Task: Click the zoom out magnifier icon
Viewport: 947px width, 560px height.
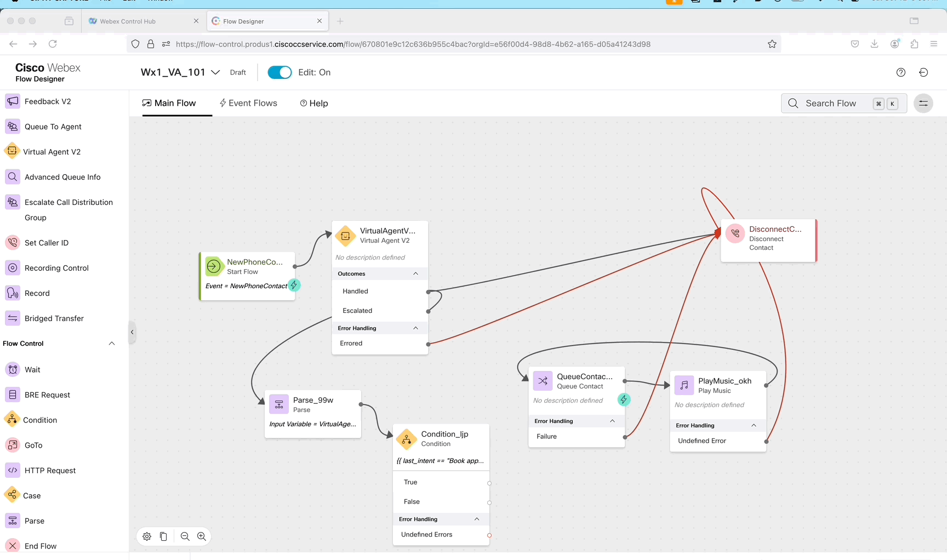Action: (185, 536)
